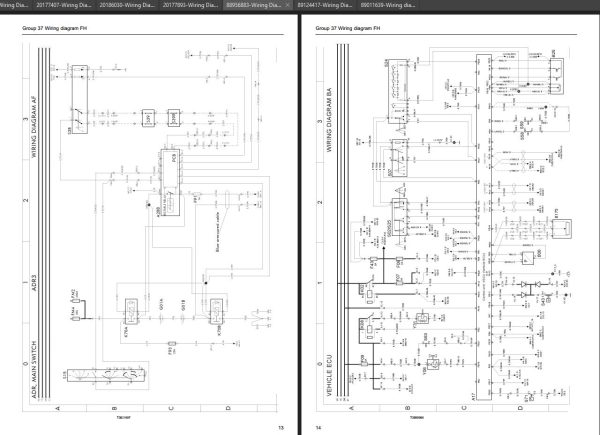600x435 pixels.
Task: Click the 'ADR3' label on left page
Action: pyautogui.click(x=34, y=282)
